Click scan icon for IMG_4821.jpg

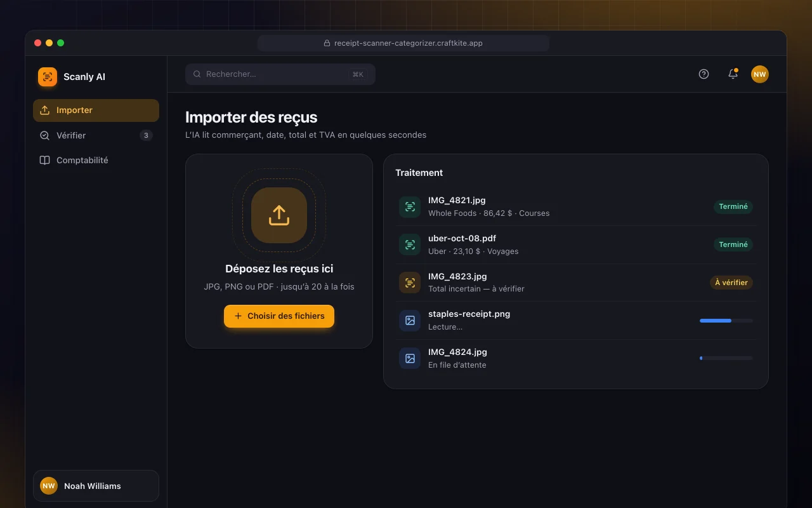pos(410,206)
